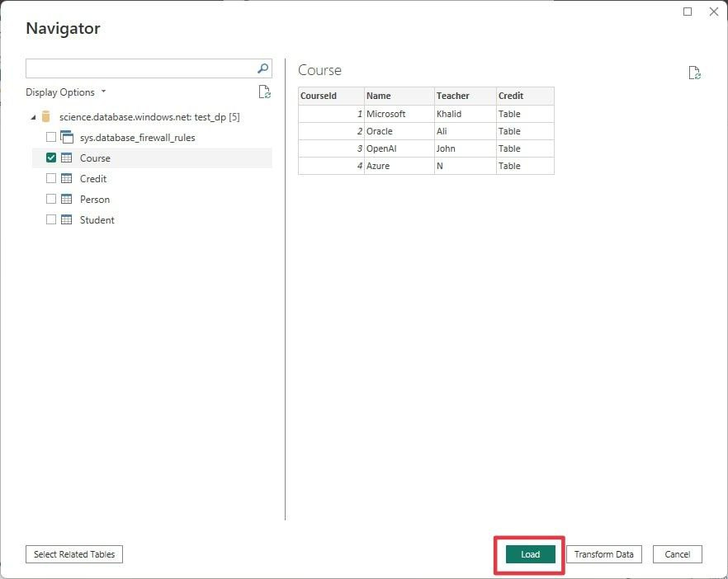The height and width of the screenshot is (579, 728).
Task: Click the Cancel button
Action: pyautogui.click(x=678, y=554)
